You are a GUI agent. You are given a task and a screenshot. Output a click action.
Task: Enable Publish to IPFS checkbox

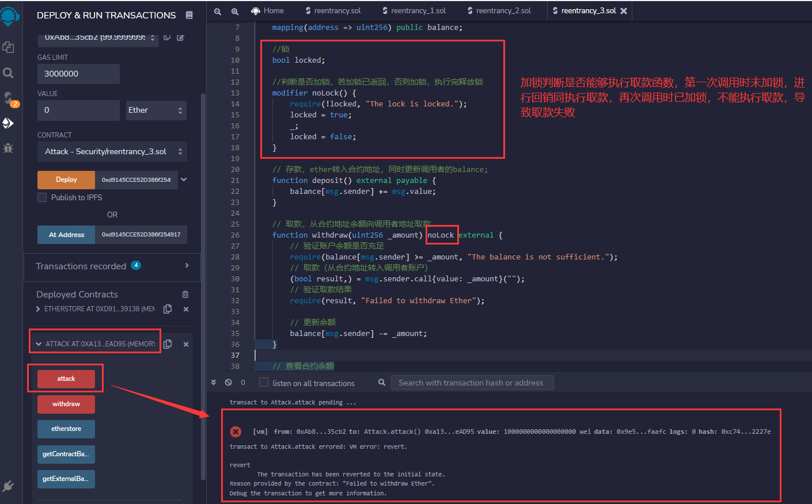click(42, 197)
